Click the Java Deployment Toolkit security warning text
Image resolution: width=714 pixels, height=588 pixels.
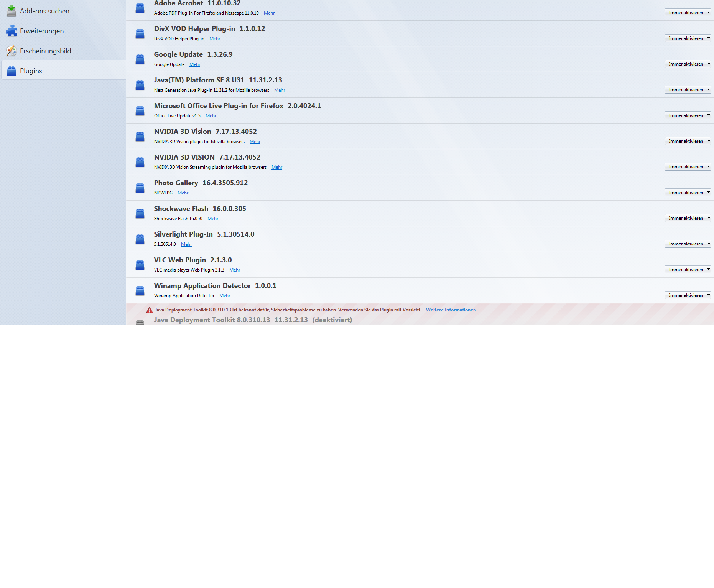tap(288, 310)
